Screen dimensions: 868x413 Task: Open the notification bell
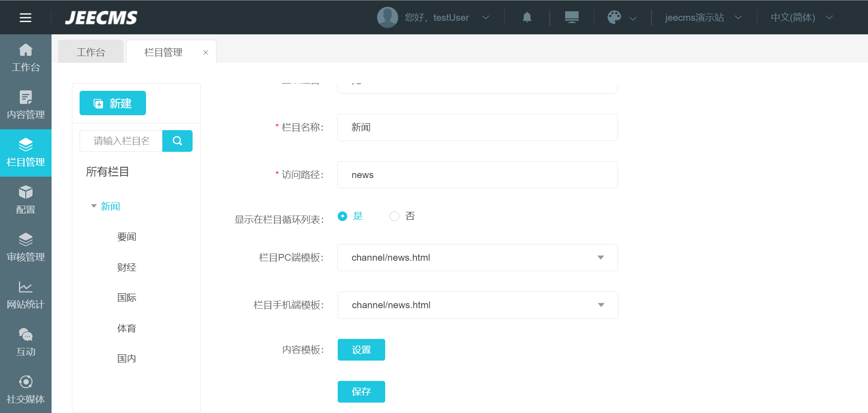[527, 17]
